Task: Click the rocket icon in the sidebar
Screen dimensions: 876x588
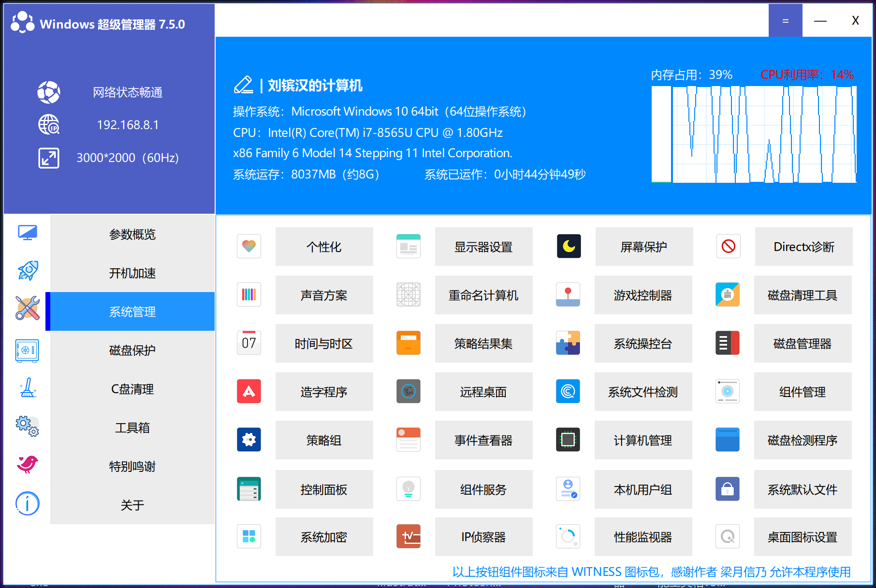Action: pos(28,271)
